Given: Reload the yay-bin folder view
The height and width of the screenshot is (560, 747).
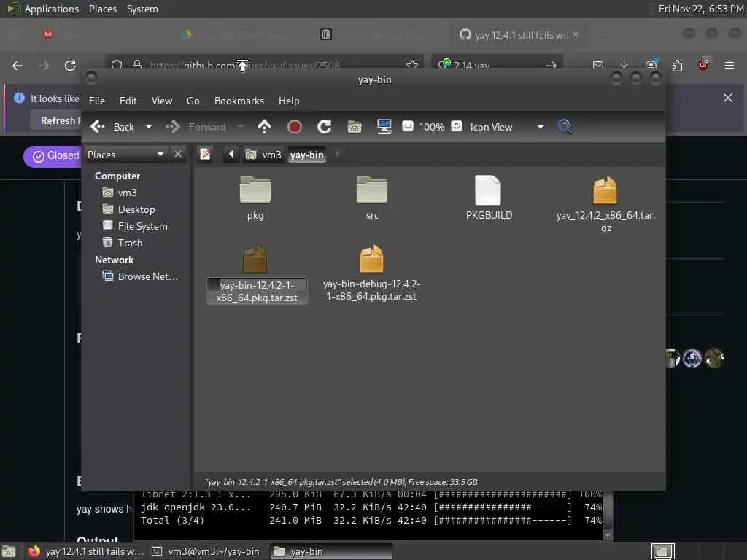Looking at the screenshot, I should pos(325,127).
